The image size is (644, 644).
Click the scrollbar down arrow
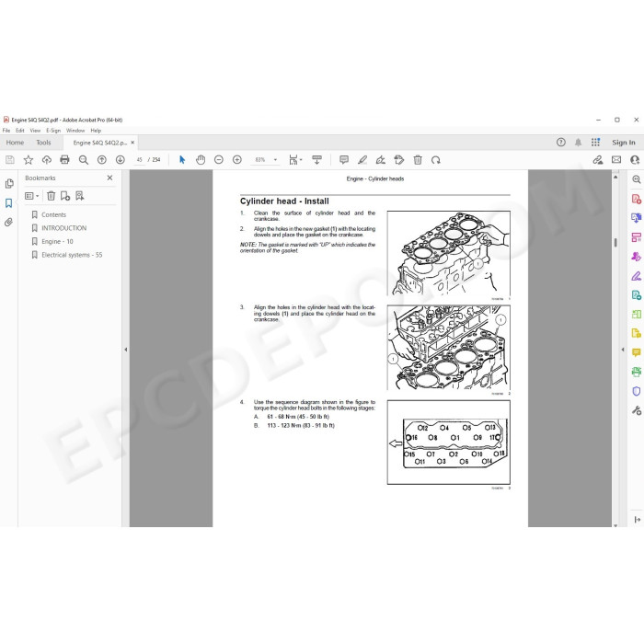pos(615,524)
